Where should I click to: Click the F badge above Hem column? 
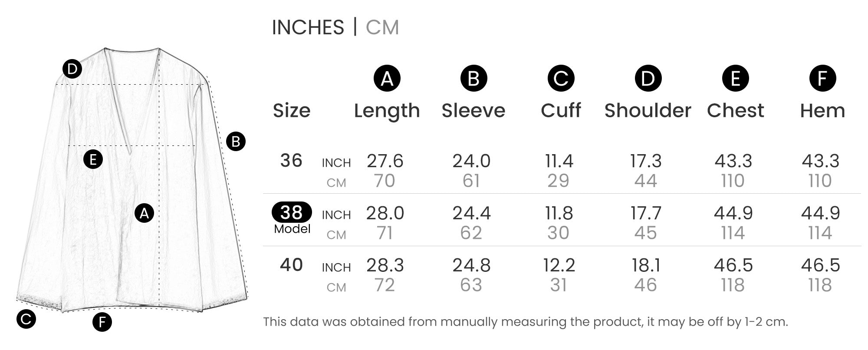822,79
